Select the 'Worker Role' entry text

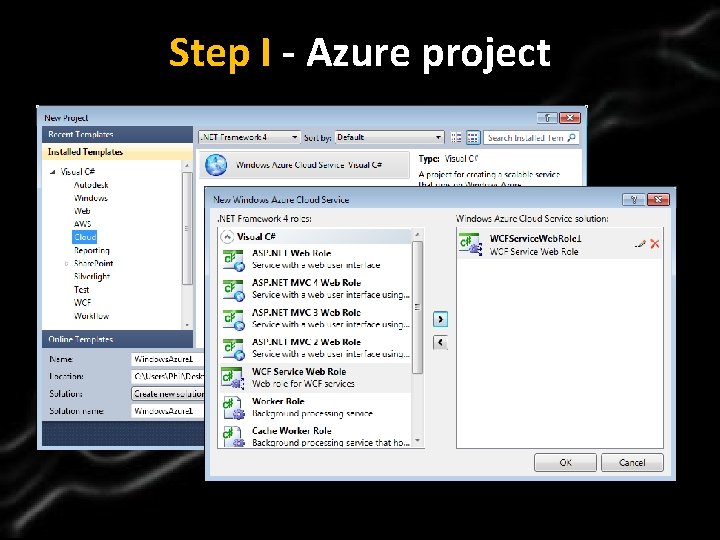pyautogui.click(x=278, y=401)
